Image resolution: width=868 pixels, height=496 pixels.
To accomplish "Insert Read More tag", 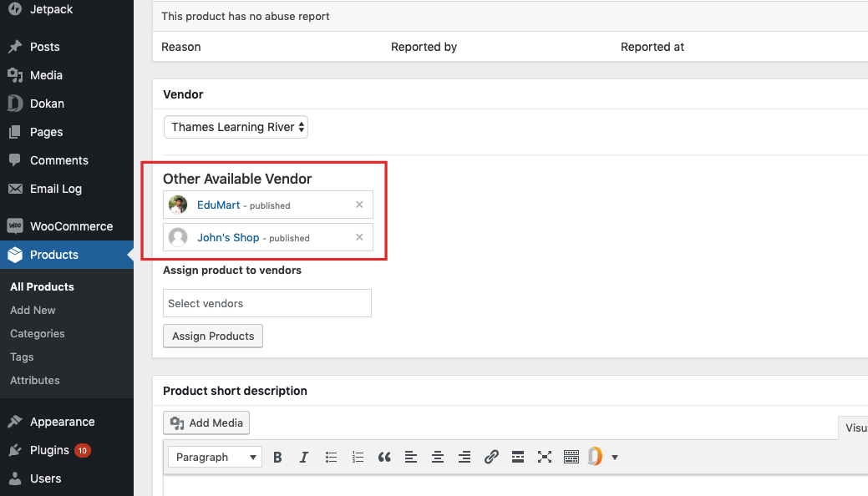I will click(518, 458).
